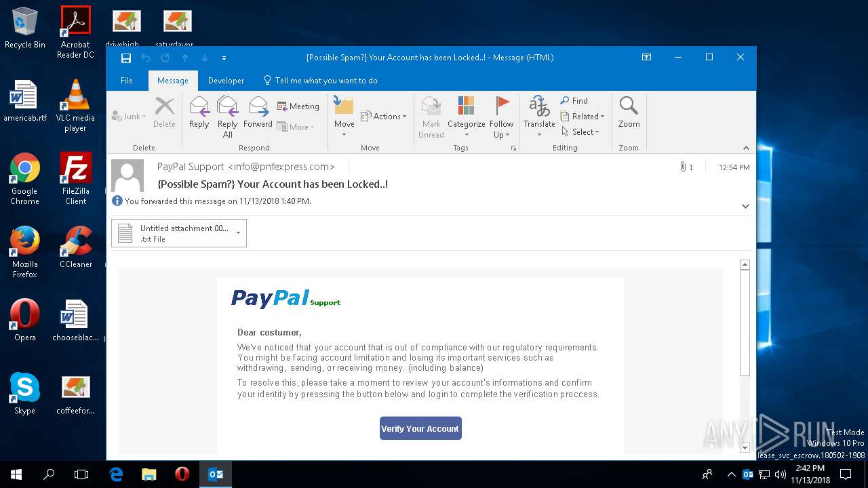Click the sender avatar picture

[127, 176]
